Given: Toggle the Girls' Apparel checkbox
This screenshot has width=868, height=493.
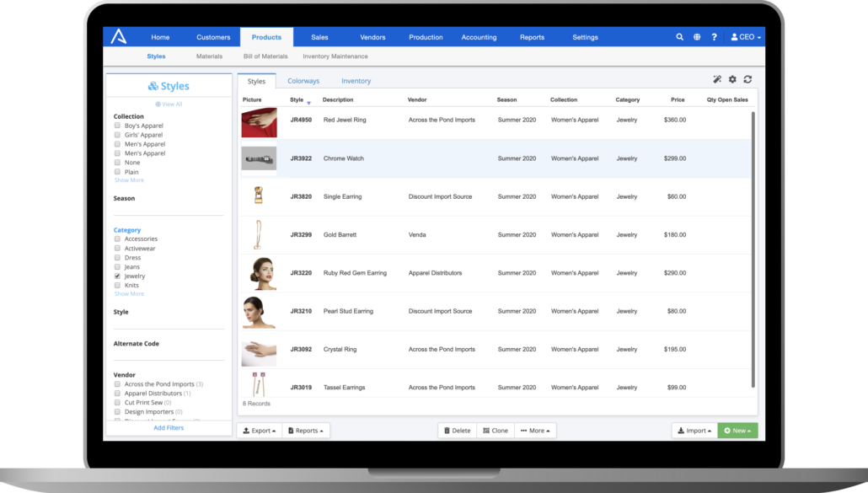Looking at the screenshot, I should 117,135.
